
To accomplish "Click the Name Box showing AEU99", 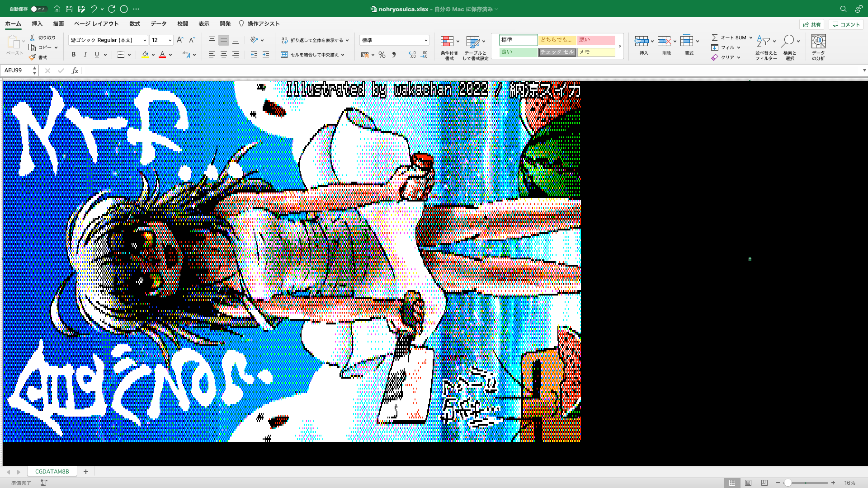I will pyautogui.click(x=17, y=70).
